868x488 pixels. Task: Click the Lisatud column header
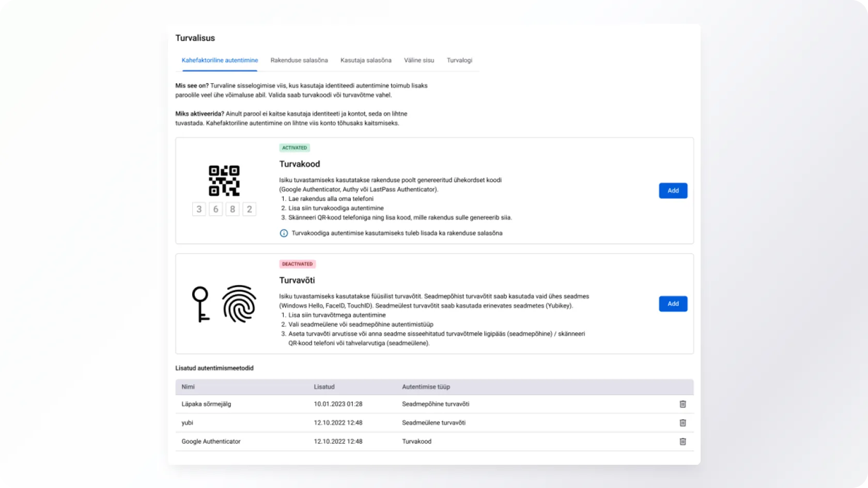tap(324, 387)
